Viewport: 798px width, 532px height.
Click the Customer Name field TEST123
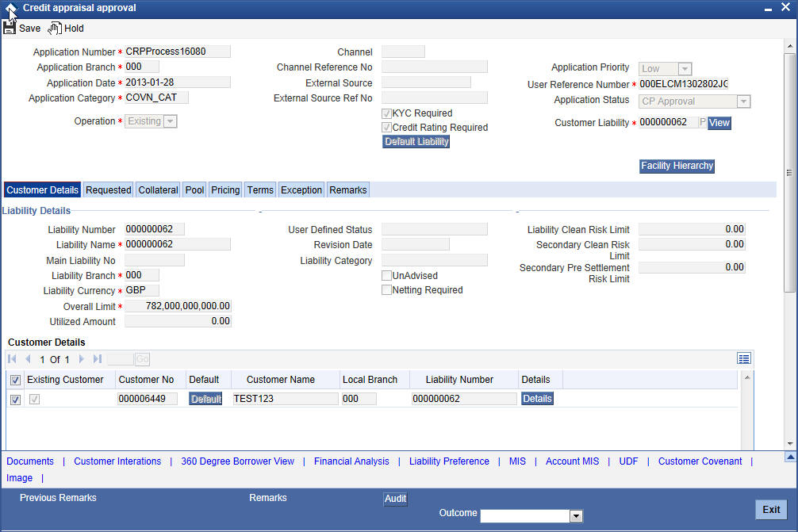tap(286, 399)
